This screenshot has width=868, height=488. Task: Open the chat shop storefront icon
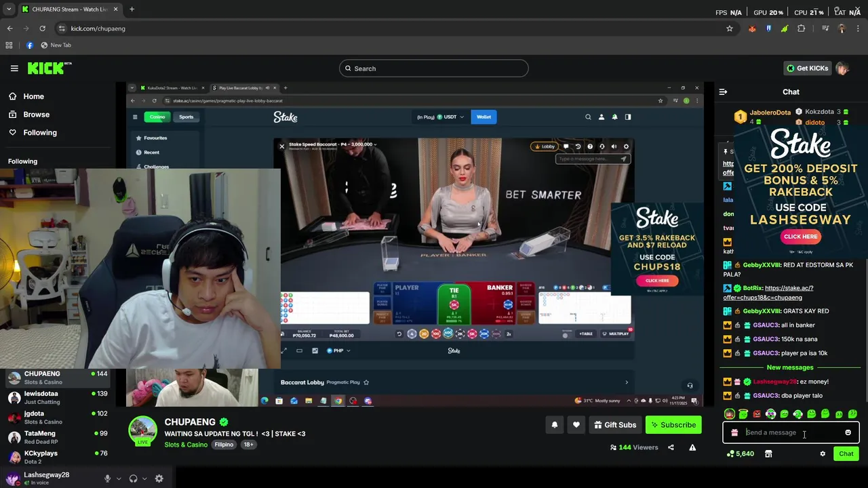(768, 454)
